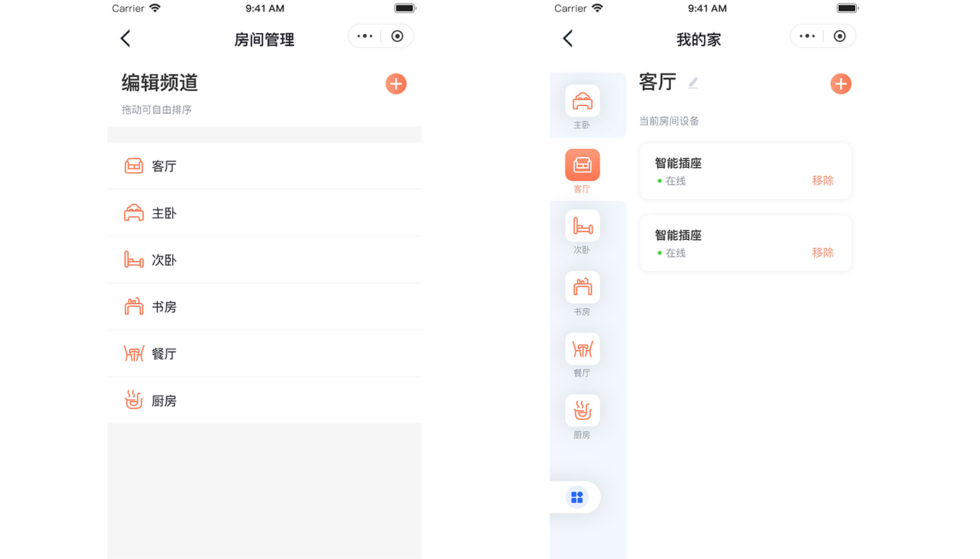Add a new room in 编辑频道
Image resolution: width=980 pixels, height=559 pixels.
tap(396, 84)
